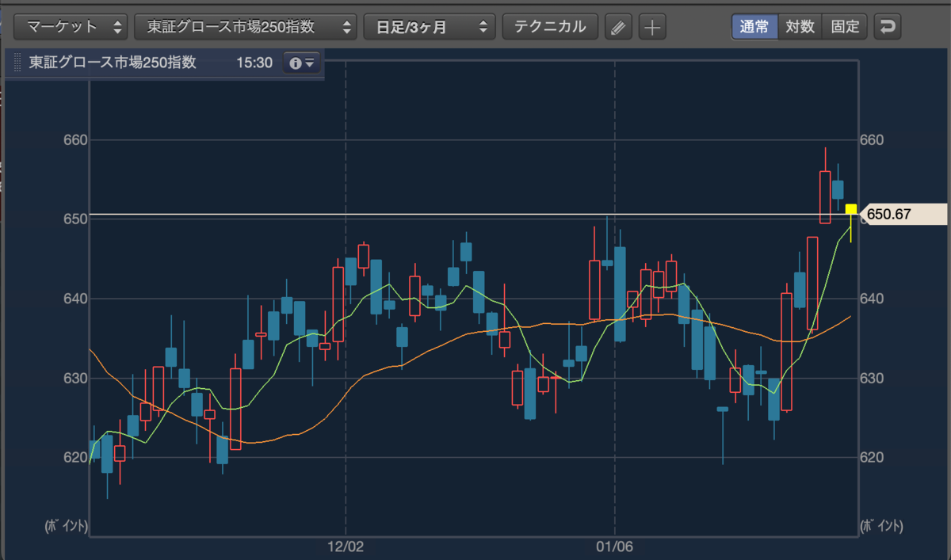Viewport: 951px width, 560px height.
Task: Click the plus crosshair icon
Action: point(651,27)
